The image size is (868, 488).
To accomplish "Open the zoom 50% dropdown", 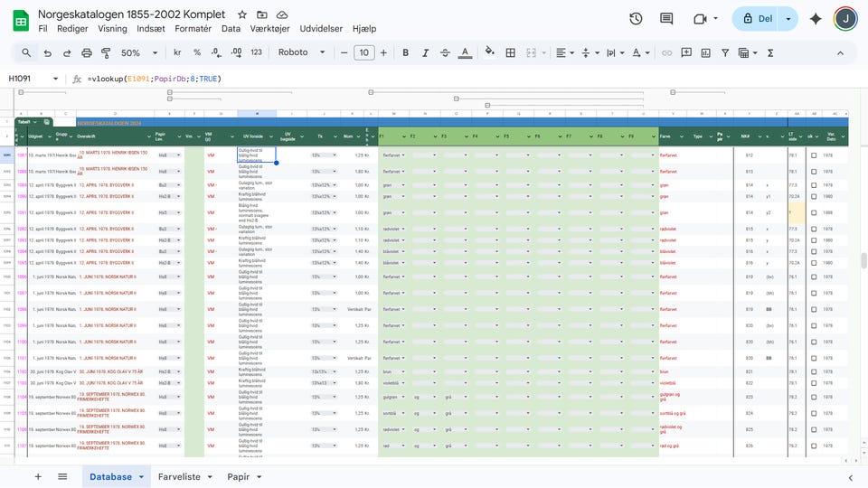I will point(138,53).
